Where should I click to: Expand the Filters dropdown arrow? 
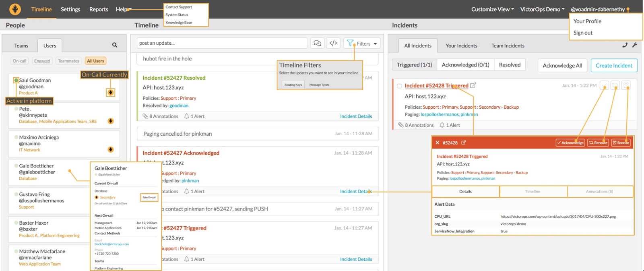[x=376, y=43]
